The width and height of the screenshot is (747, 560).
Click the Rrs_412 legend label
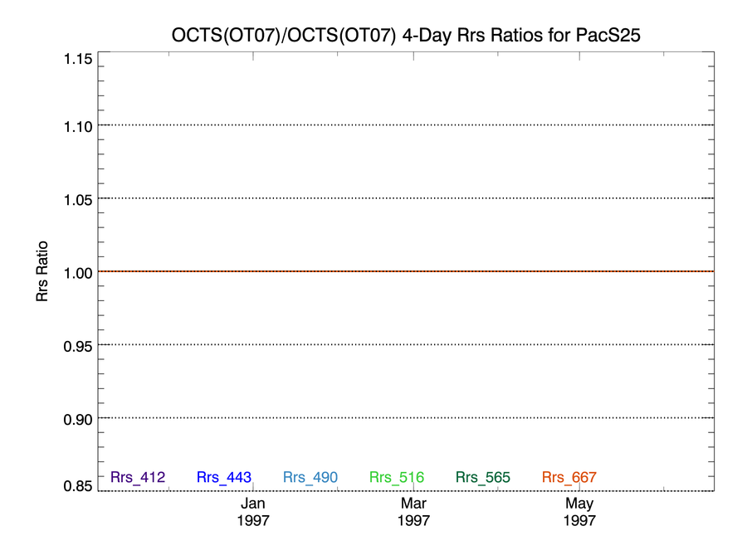coord(138,477)
